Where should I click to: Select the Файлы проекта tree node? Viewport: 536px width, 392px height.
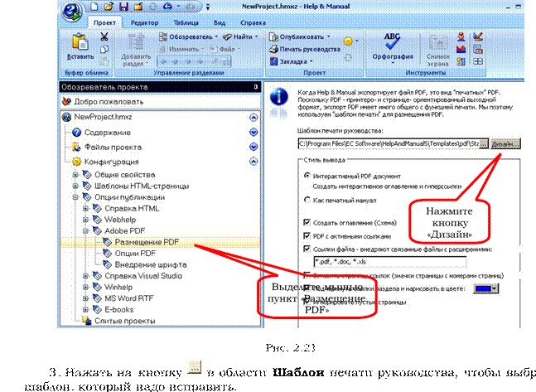[x=113, y=148]
